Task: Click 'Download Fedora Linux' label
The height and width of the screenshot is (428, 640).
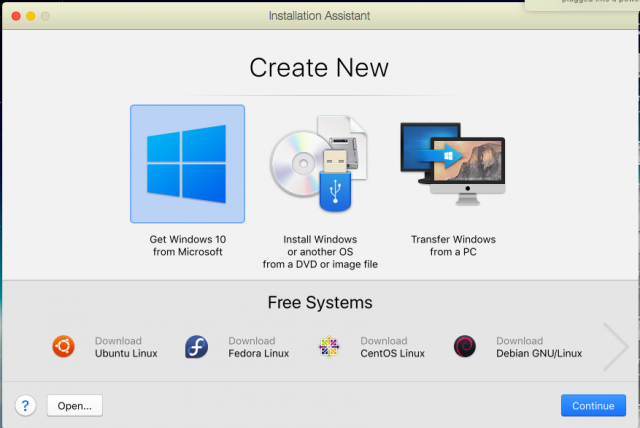Action: click(259, 347)
